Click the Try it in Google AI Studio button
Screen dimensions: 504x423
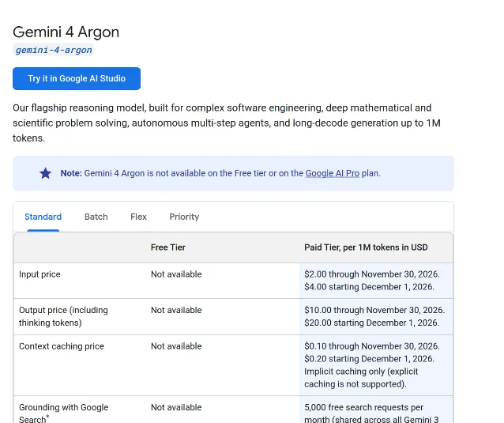click(x=77, y=78)
